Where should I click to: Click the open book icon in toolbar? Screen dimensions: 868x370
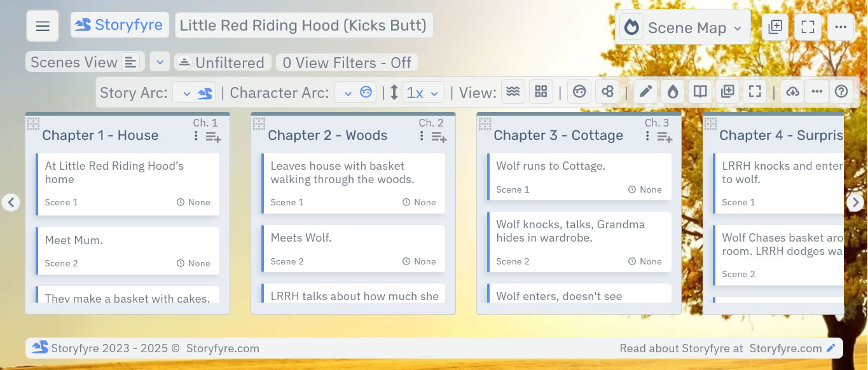tap(700, 92)
